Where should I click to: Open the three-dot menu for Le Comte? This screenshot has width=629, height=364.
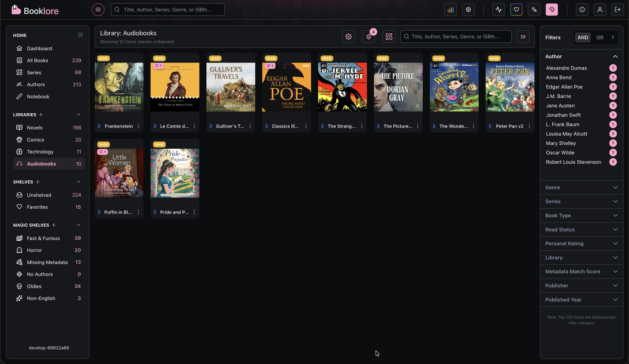click(x=194, y=126)
